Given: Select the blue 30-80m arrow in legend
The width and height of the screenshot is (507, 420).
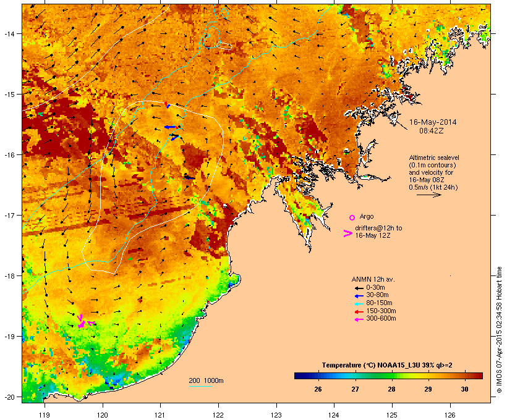Looking at the screenshot, I should [359, 296].
